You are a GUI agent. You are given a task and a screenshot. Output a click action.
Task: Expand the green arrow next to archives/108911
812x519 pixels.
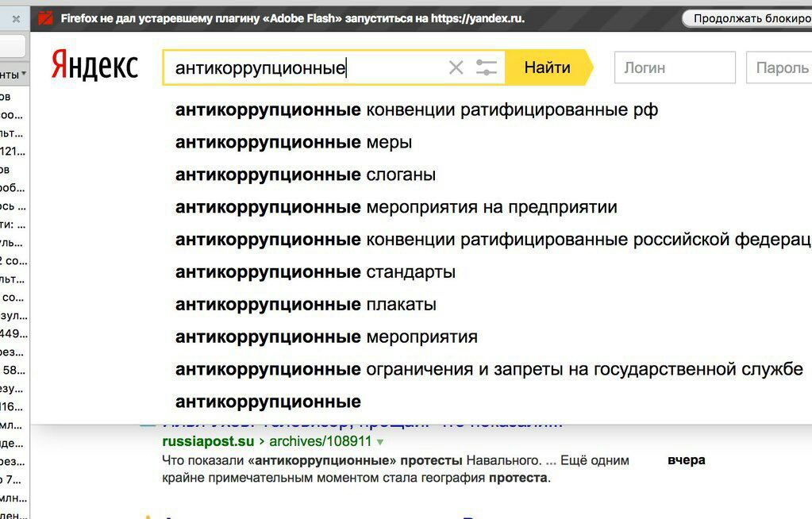380,442
